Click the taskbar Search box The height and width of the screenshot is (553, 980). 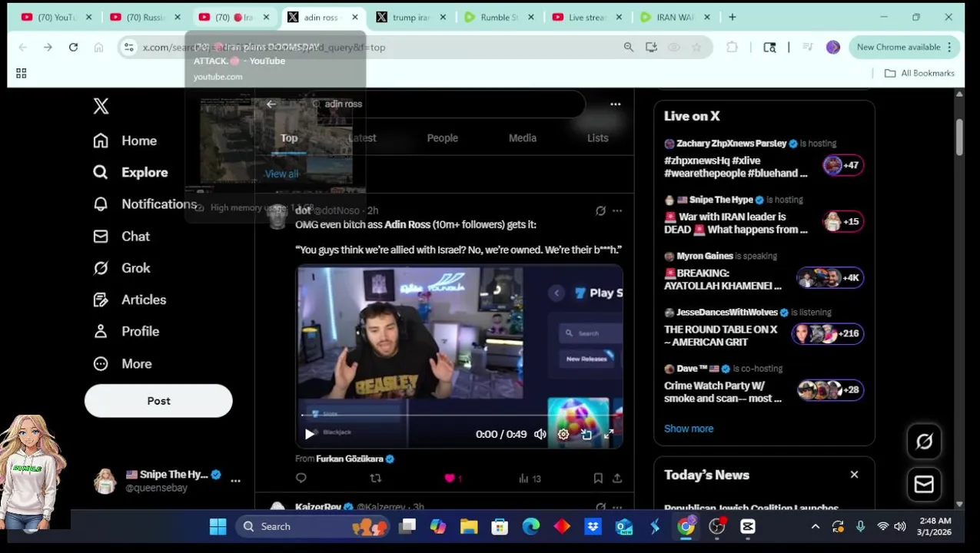311,526
